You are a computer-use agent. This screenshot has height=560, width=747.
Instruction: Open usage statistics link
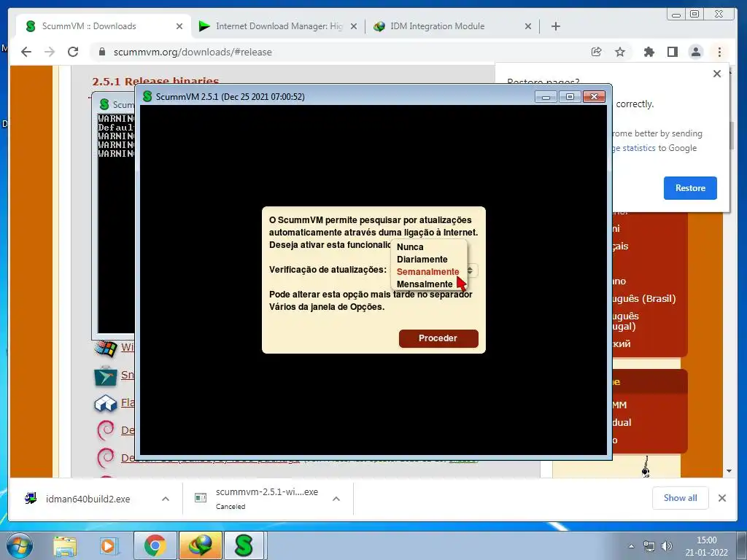634,148
